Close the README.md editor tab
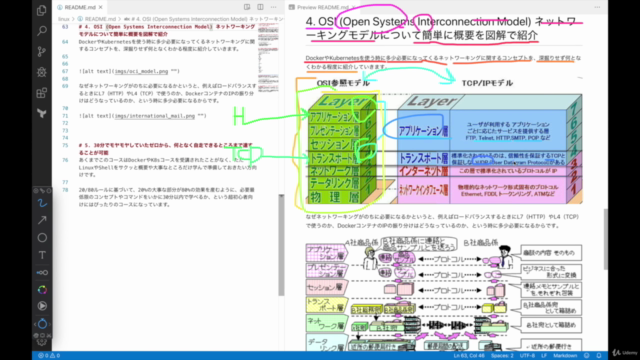This screenshot has width=640, height=360. (100, 7)
